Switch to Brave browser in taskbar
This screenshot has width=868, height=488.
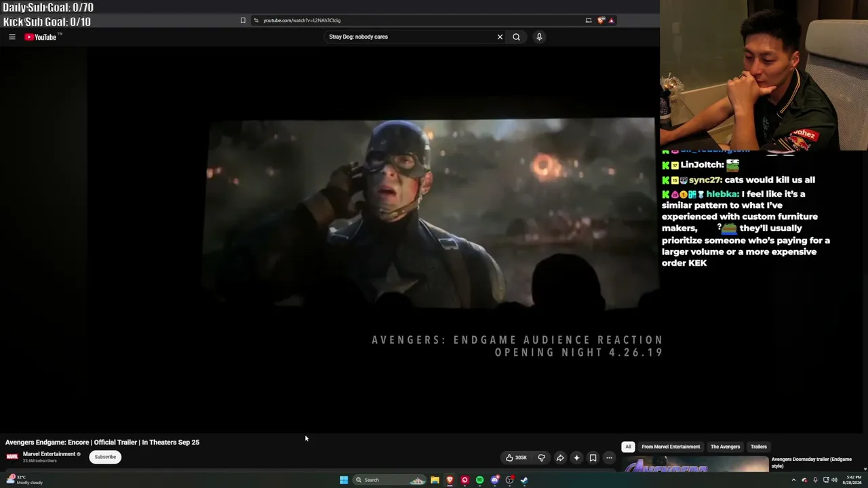(x=450, y=480)
